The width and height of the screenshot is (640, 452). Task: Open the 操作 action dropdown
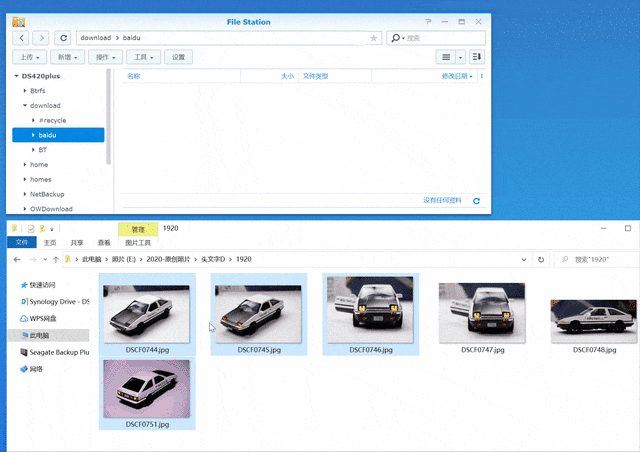coord(105,57)
